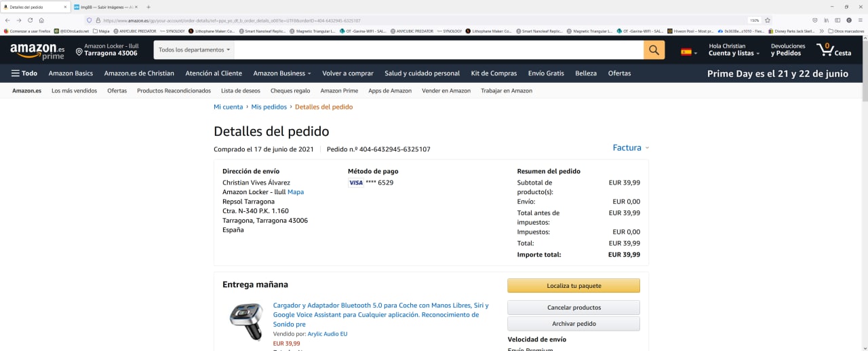Open the Todos los departamentos dropdown

(x=195, y=50)
